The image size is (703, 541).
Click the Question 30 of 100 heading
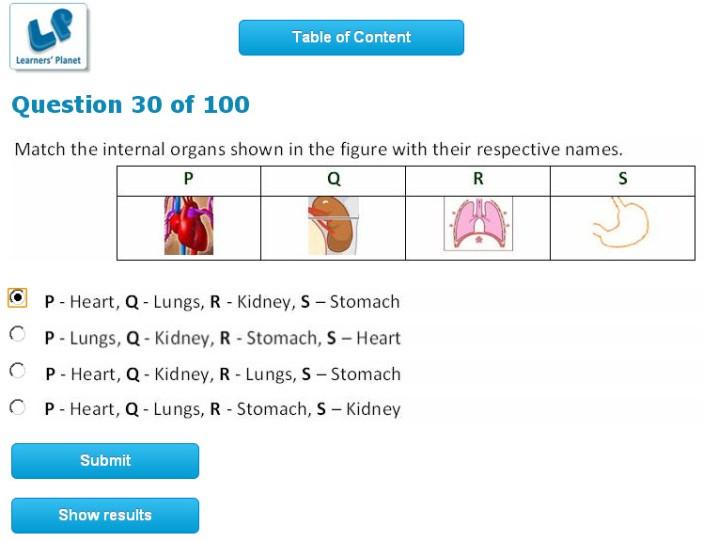(x=130, y=105)
